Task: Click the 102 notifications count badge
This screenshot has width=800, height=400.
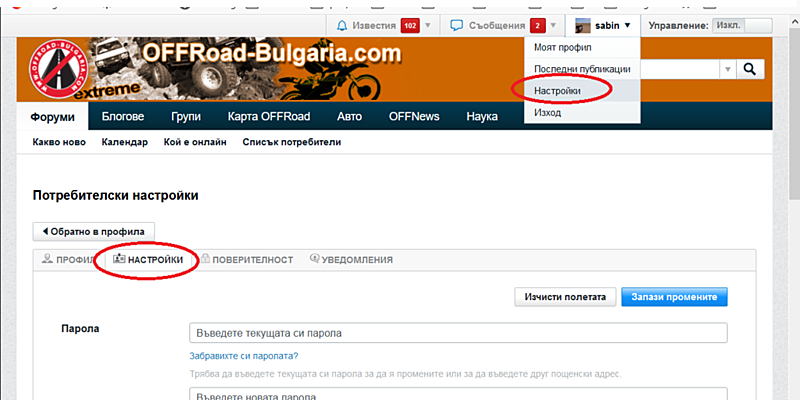Action: coord(410,26)
